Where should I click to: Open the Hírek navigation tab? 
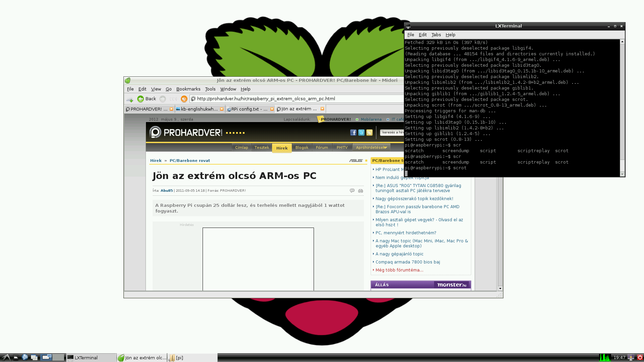pos(282,148)
